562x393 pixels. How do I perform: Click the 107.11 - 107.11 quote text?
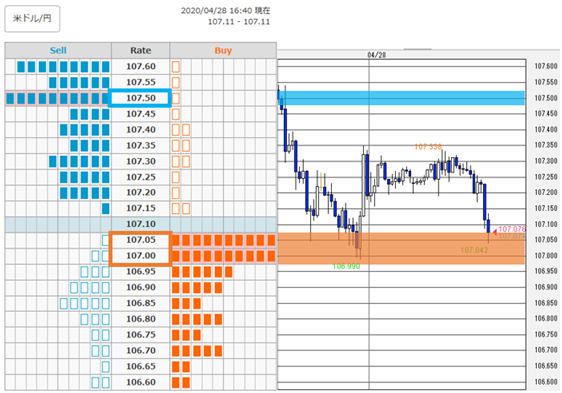(x=239, y=22)
